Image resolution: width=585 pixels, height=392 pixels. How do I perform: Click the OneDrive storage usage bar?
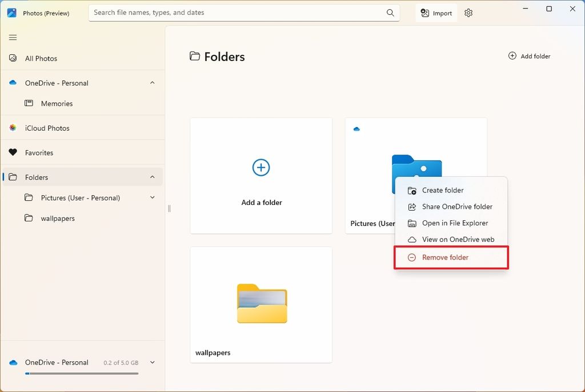[x=82, y=374]
